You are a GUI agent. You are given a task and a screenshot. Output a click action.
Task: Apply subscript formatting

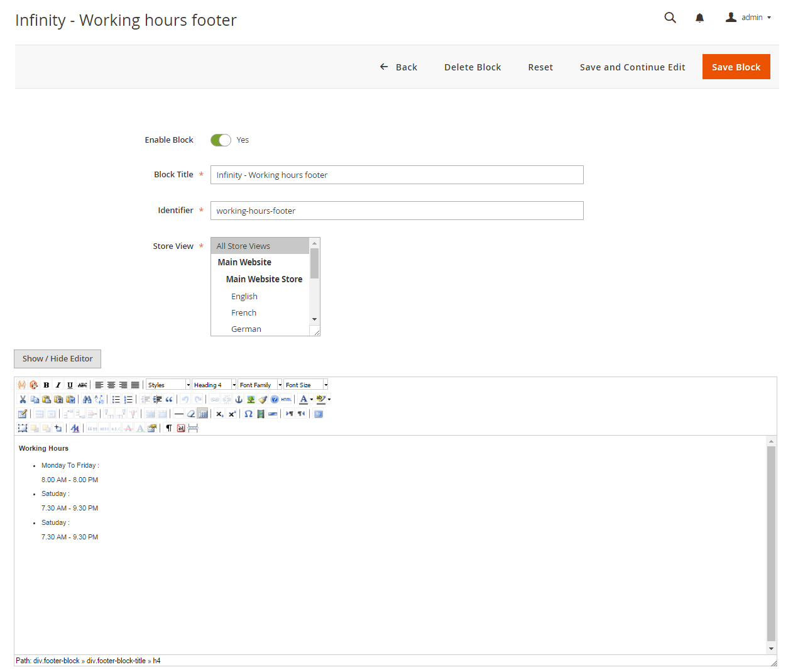[x=219, y=414]
